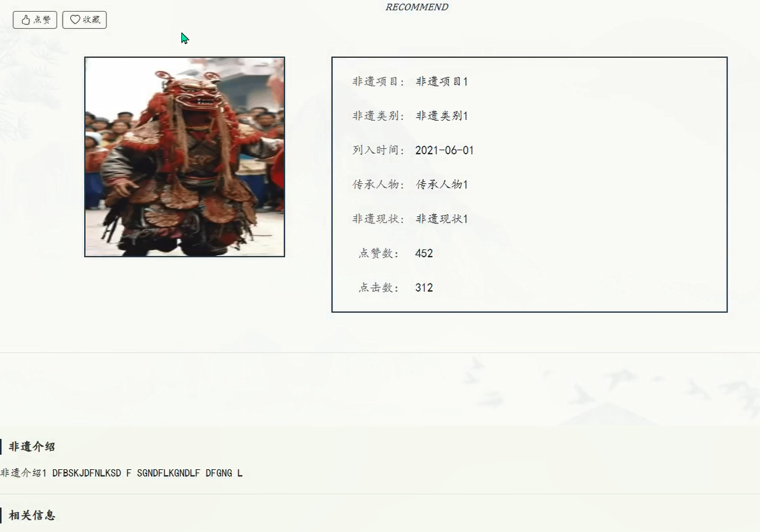Click the 点赞数 field label
The height and width of the screenshot is (532, 760).
coord(379,254)
